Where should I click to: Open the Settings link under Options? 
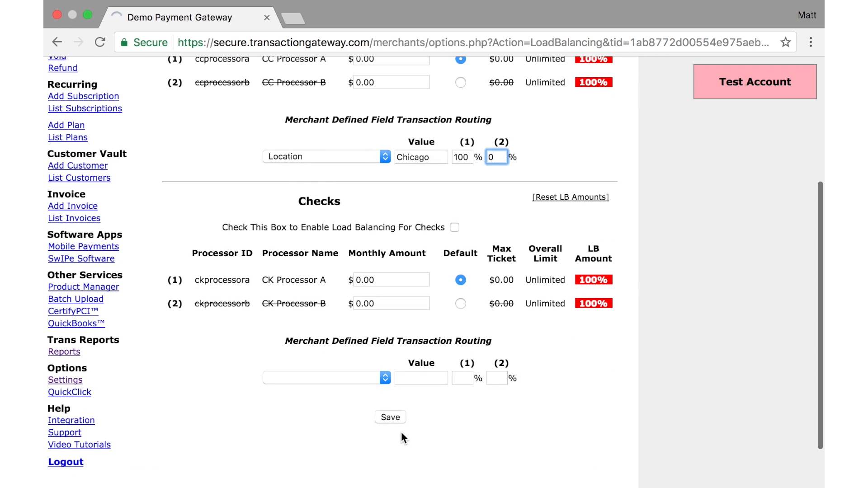[65, 380]
